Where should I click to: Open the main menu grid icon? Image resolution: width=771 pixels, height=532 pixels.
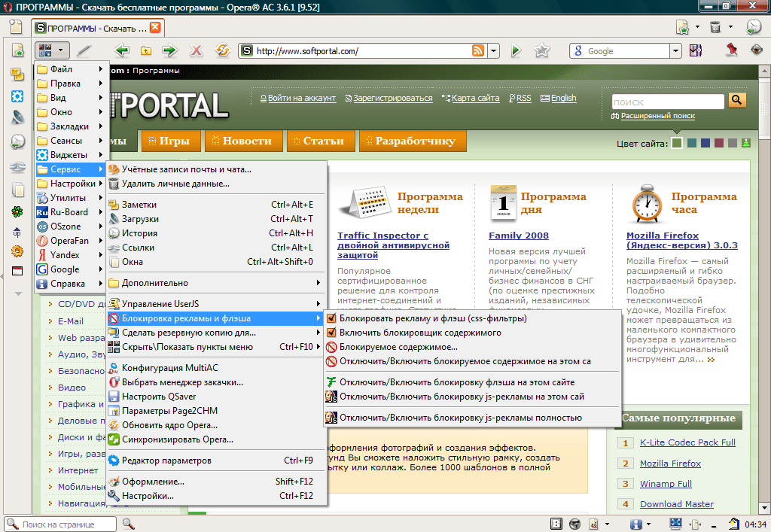point(45,50)
